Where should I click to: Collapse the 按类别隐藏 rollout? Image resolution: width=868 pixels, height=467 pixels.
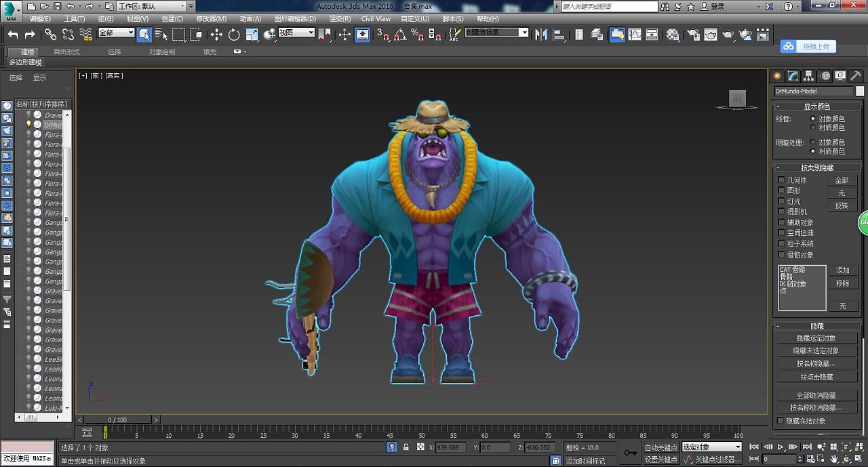click(x=817, y=167)
